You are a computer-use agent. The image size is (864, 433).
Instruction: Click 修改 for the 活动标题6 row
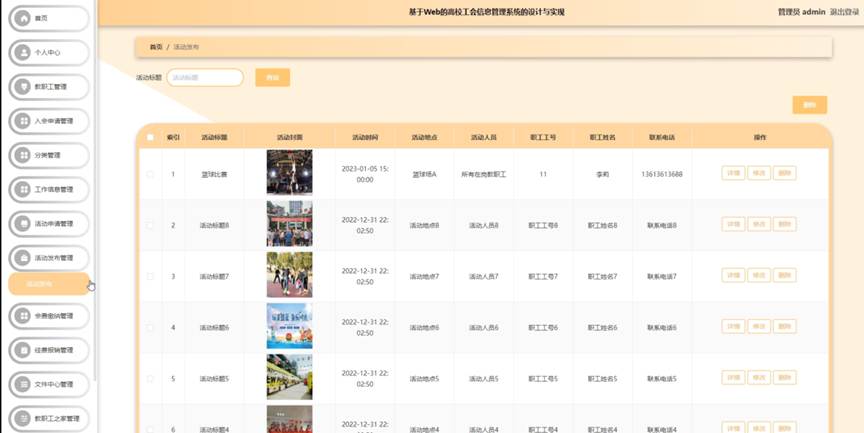759,326
